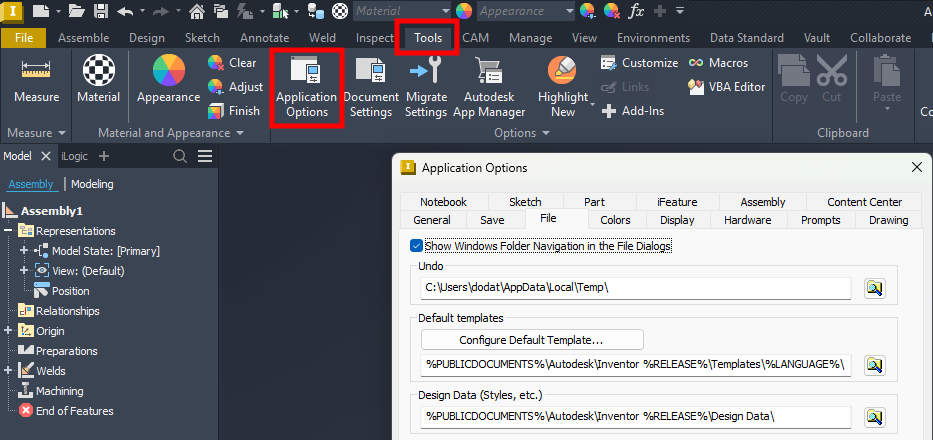Expand the Highlight New dropdown arrow
The width and height of the screenshot is (933, 440).
[x=593, y=105]
